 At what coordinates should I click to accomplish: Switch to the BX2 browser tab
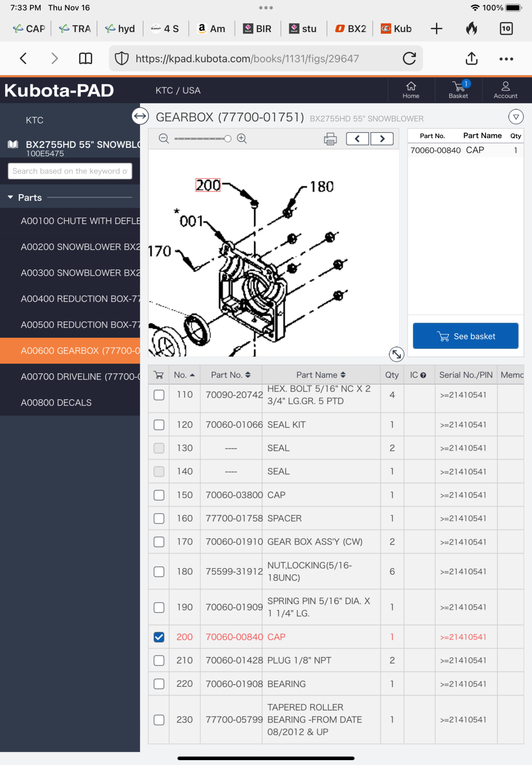(x=351, y=29)
